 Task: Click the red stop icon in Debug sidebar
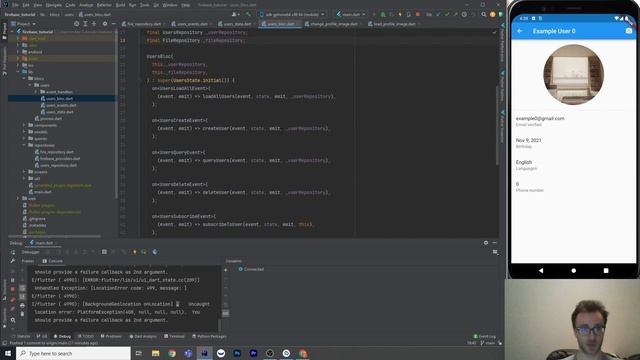click(x=13, y=289)
